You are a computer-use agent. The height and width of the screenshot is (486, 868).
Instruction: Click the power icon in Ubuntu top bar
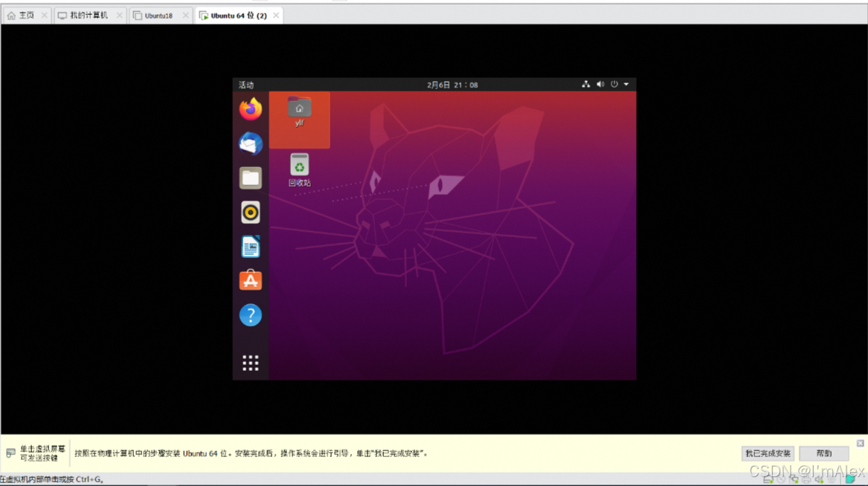tap(614, 85)
